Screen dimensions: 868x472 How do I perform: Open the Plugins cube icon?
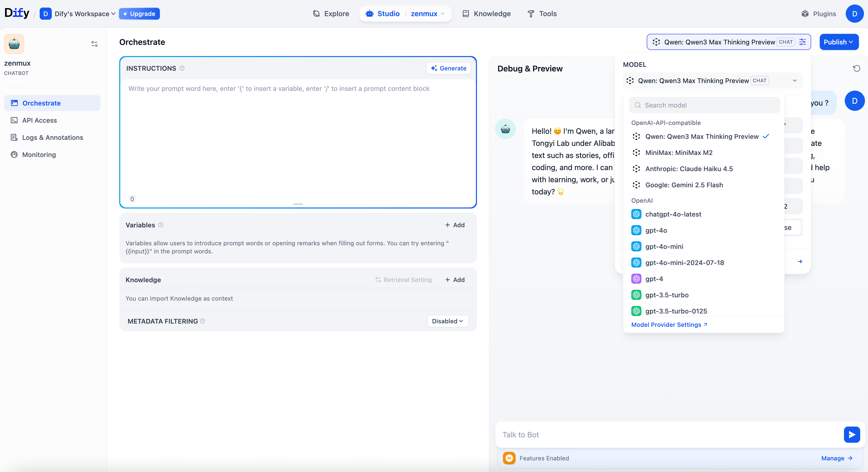click(x=805, y=14)
